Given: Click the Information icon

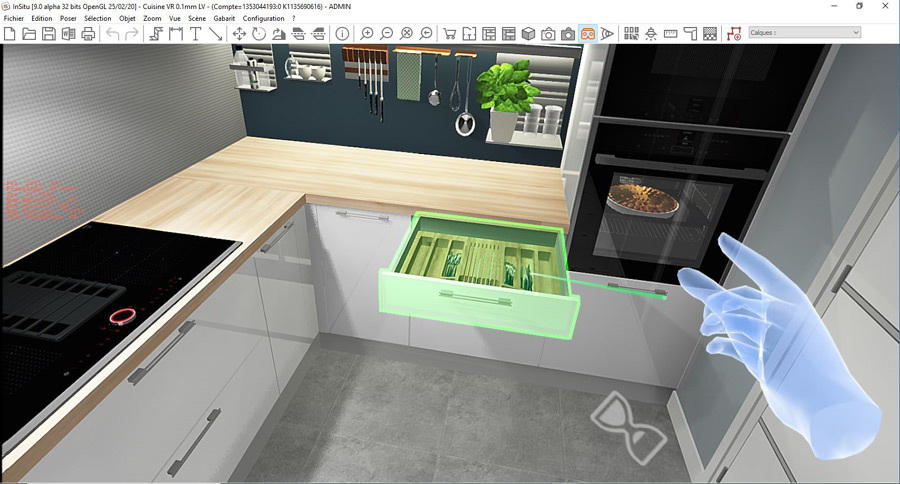Looking at the screenshot, I should pos(342,34).
